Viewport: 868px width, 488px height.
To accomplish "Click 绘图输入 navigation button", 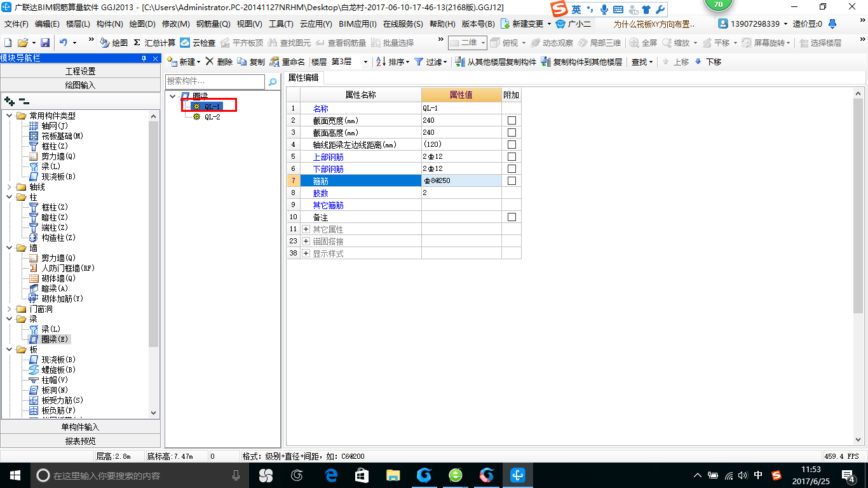I will click(x=80, y=85).
